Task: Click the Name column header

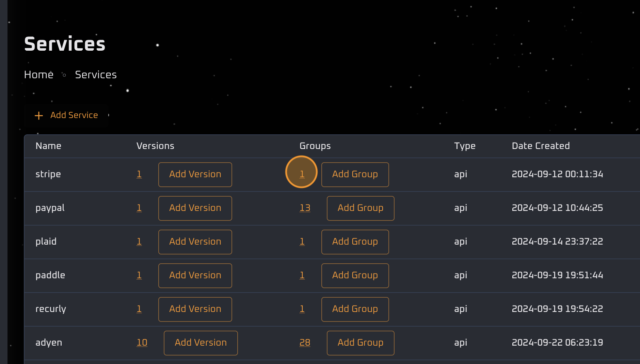Action: [48, 146]
